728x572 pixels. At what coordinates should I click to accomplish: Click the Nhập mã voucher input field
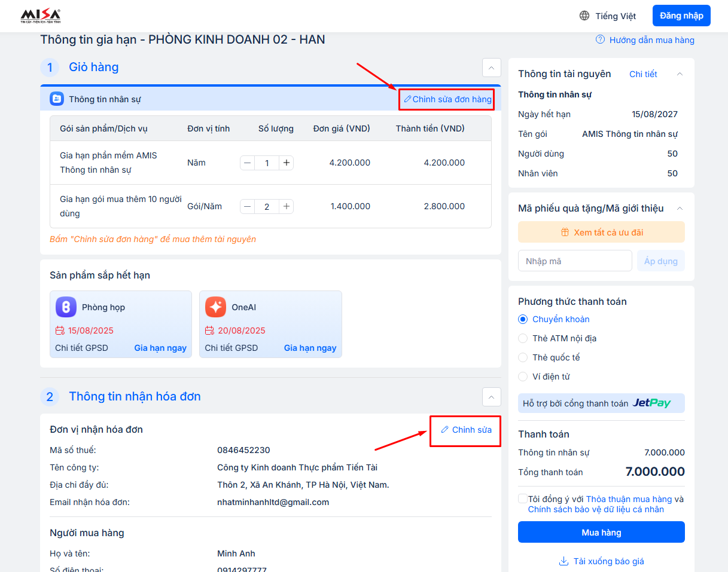[574, 261]
